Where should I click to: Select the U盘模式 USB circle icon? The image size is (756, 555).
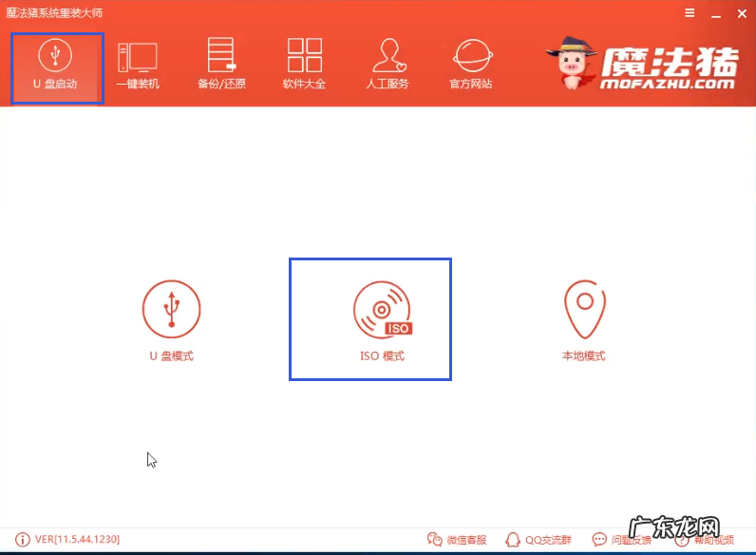(171, 309)
